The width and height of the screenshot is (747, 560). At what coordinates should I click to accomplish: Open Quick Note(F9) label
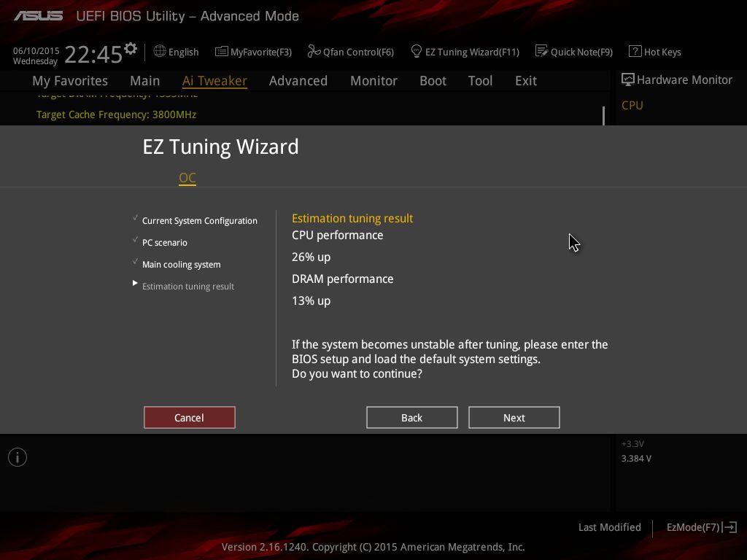click(581, 52)
